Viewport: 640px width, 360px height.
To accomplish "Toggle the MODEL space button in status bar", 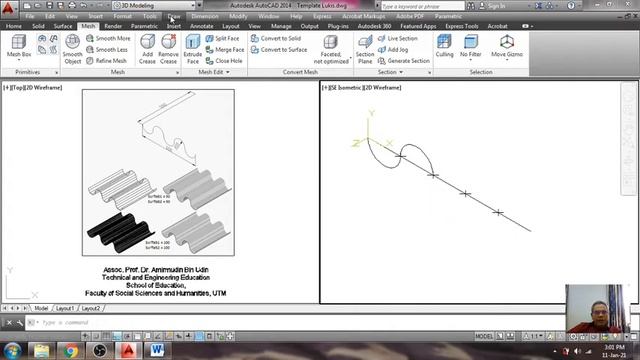I will pyautogui.click(x=484, y=336).
